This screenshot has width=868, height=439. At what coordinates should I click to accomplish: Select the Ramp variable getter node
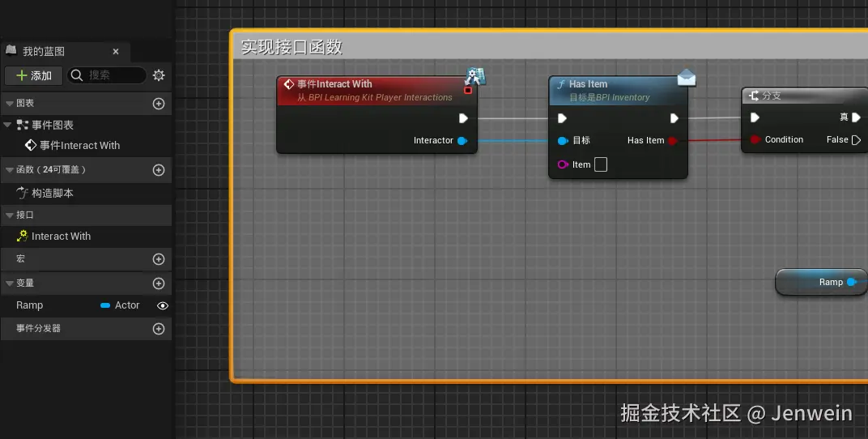822,283
